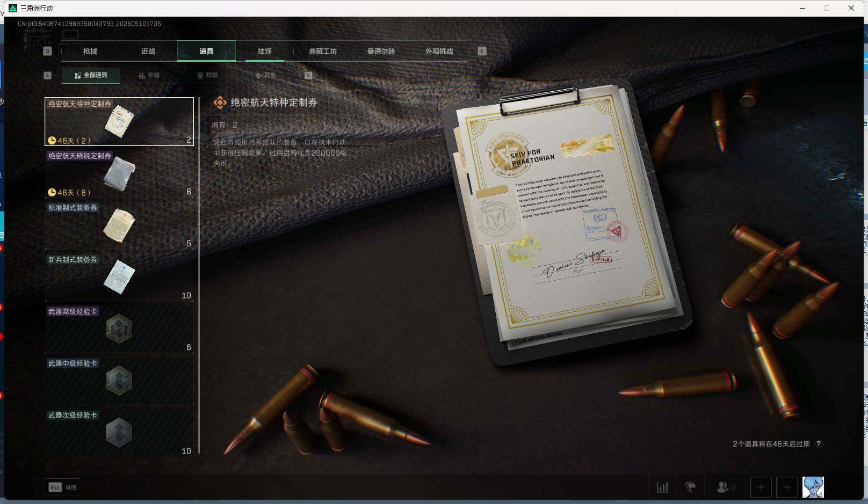Filter items by 权限

[207, 75]
